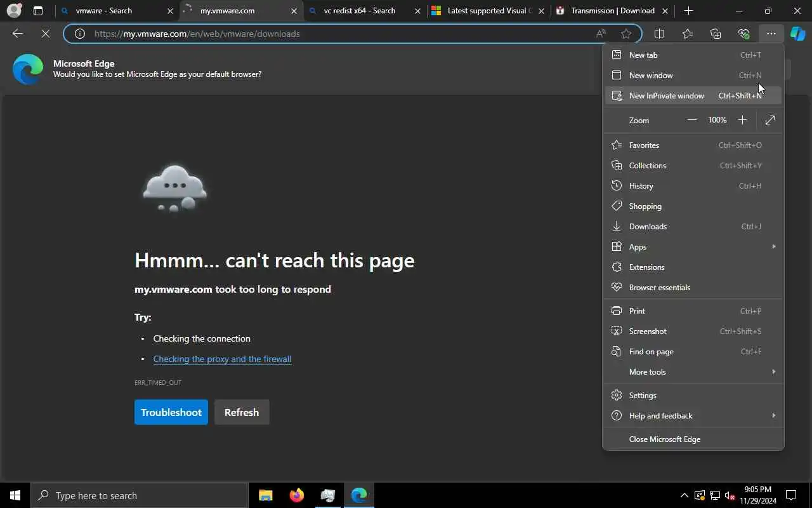Close the vc redist x64 - Search tab
The width and height of the screenshot is (812, 508).
click(x=417, y=11)
